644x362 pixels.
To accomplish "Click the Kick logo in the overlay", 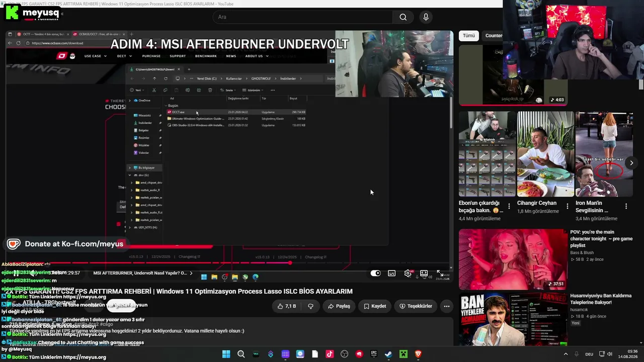I will [12, 12].
